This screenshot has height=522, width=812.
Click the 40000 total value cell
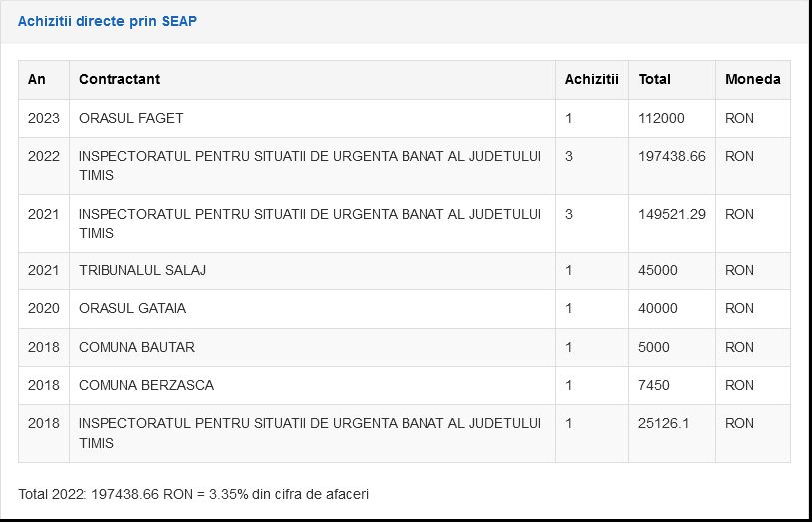pos(658,308)
